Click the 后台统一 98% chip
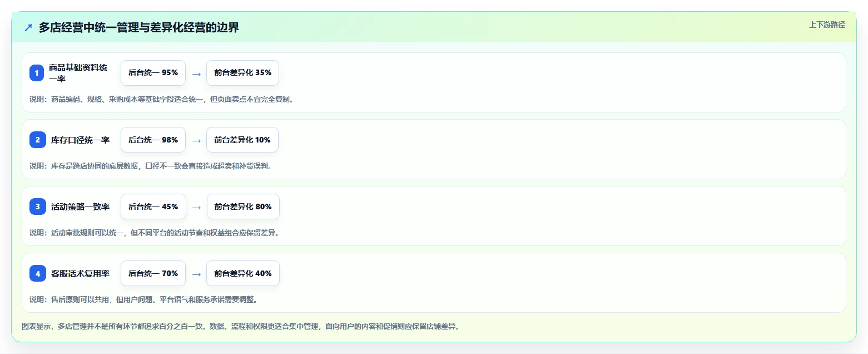868x354 pixels. coord(153,140)
